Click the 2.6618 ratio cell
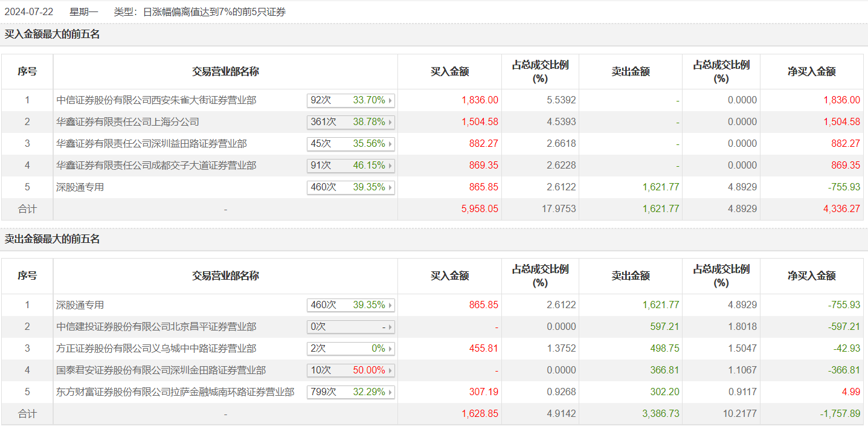 pos(562,144)
